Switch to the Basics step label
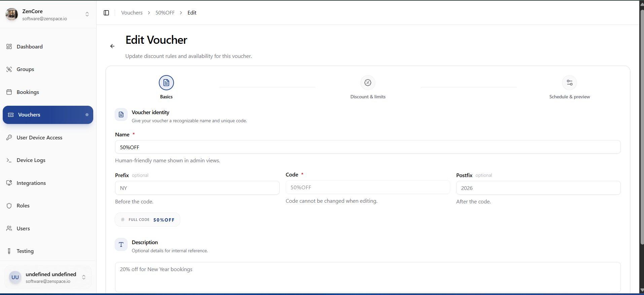 coord(166,97)
